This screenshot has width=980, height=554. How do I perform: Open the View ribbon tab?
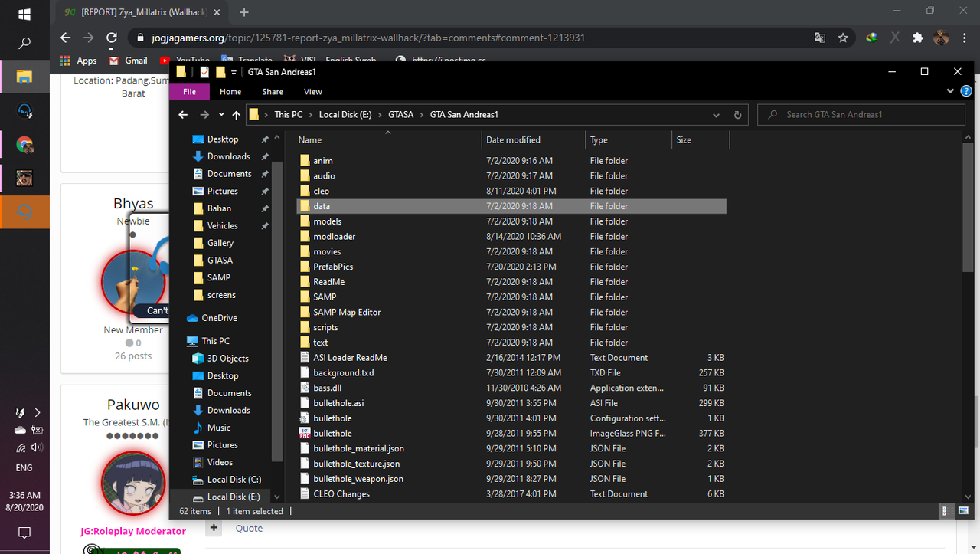point(313,92)
